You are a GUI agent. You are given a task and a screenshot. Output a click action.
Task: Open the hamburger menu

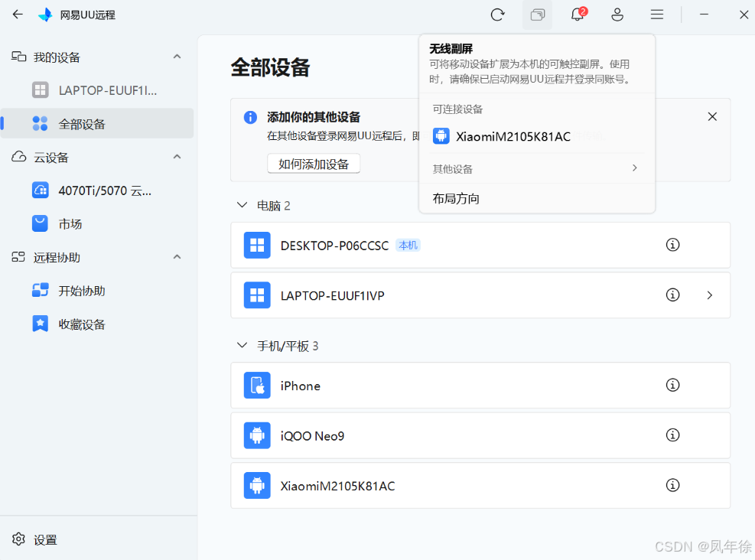point(657,15)
